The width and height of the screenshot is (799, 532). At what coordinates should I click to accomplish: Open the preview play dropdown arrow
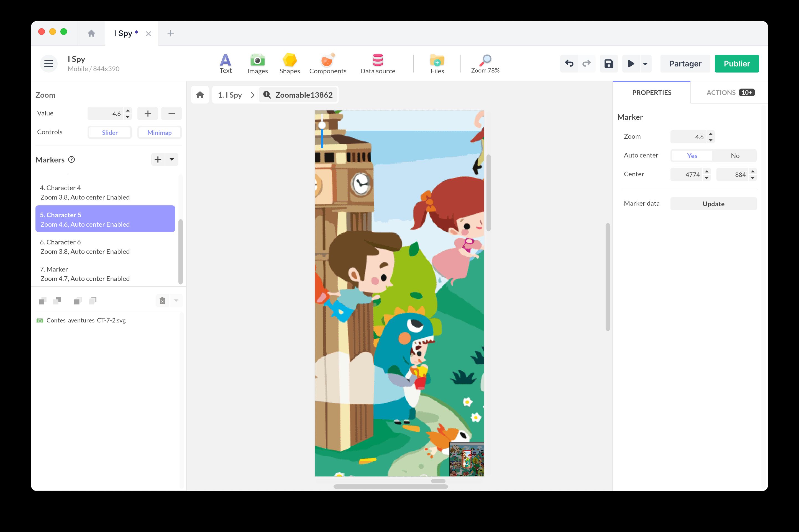(645, 63)
